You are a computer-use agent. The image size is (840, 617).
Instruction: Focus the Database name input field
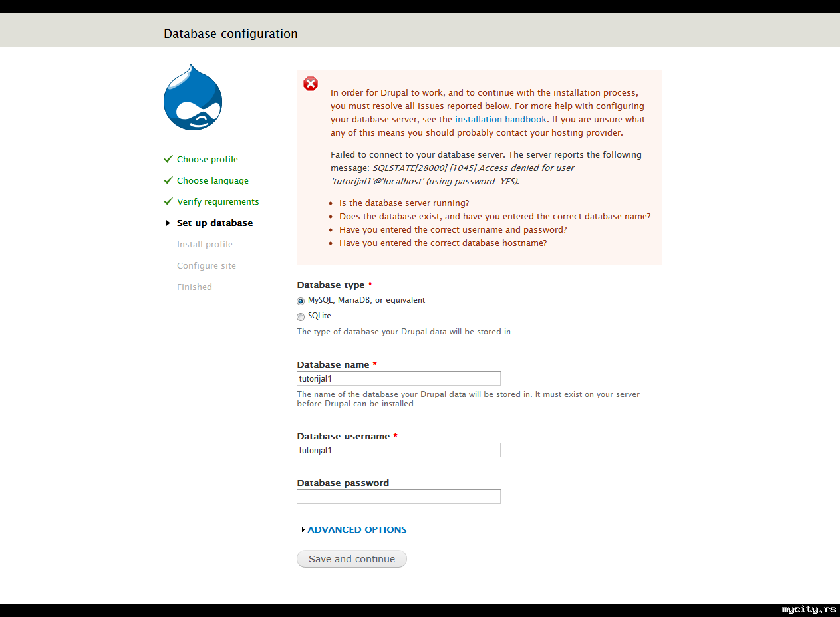pos(398,378)
